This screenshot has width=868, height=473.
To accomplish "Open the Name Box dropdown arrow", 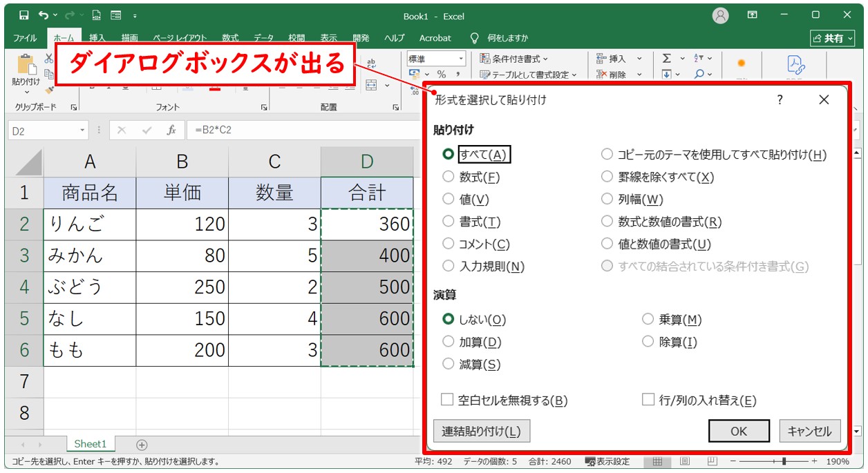I will (83, 130).
